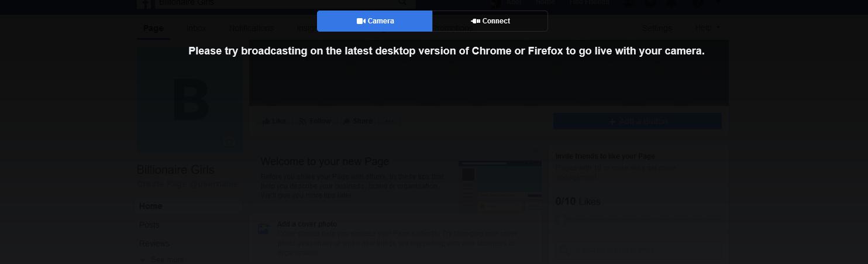The height and width of the screenshot is (264, 868).
Task: Select Posts in the left sidebar
Action: (x=149, y=225)
